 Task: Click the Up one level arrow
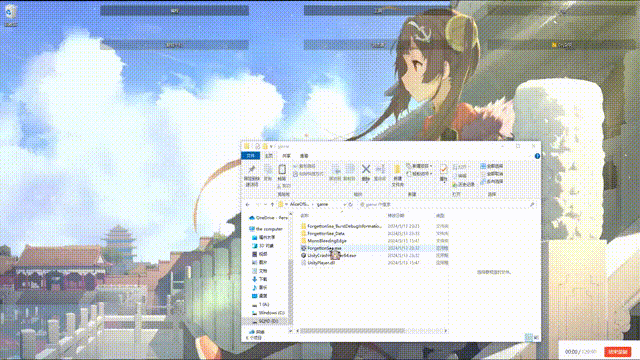click(272, 204)
